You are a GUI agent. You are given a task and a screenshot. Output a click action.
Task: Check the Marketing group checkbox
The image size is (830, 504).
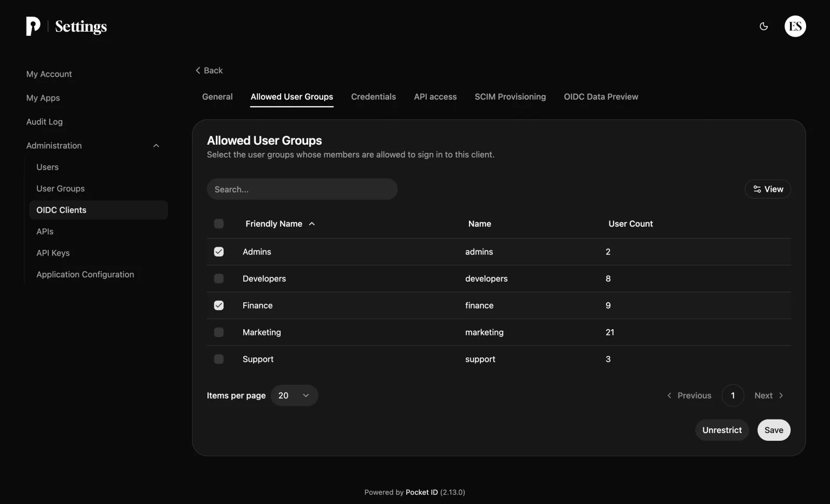point(219,332)
